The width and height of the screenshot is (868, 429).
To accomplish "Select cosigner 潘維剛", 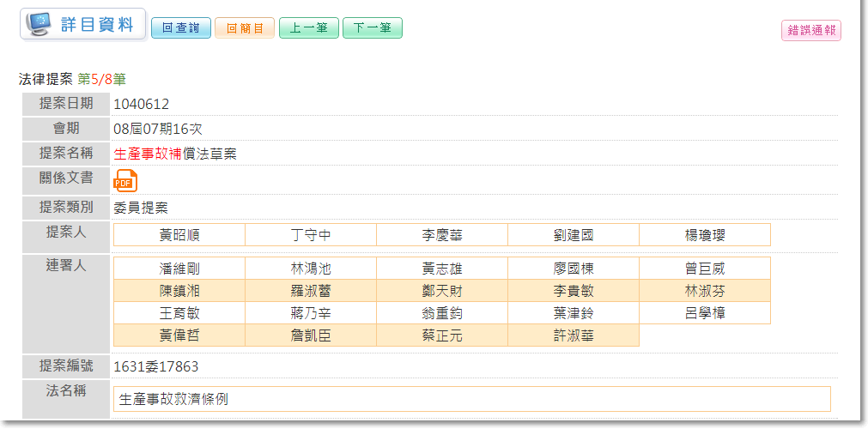I will tap(179, 269).
